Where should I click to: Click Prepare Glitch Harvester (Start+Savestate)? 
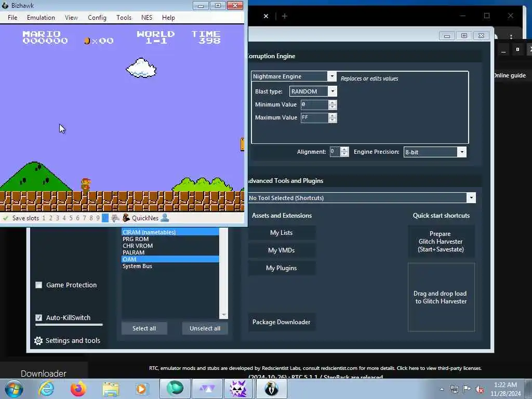click(x=441, y=242)
